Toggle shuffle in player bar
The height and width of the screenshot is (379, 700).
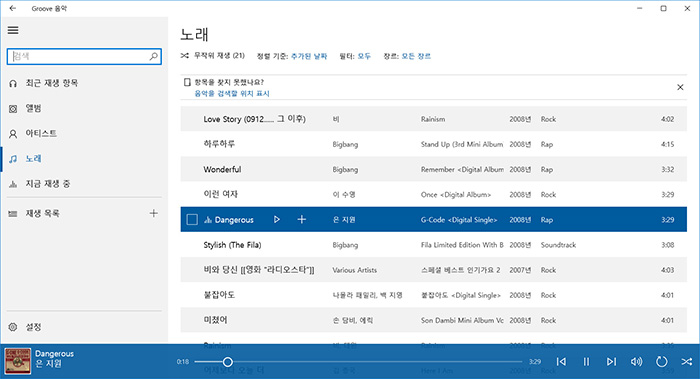tap(687, 362)
